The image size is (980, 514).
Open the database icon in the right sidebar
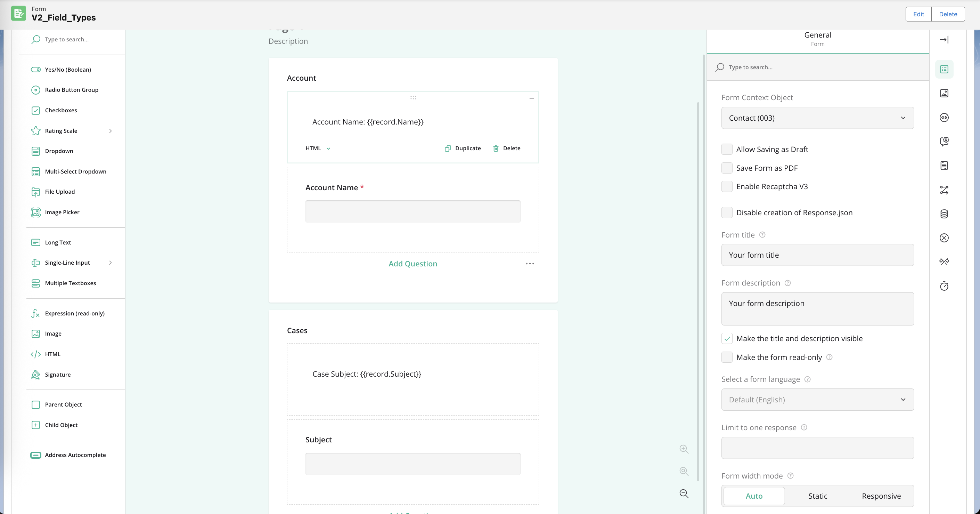(944, 214)
